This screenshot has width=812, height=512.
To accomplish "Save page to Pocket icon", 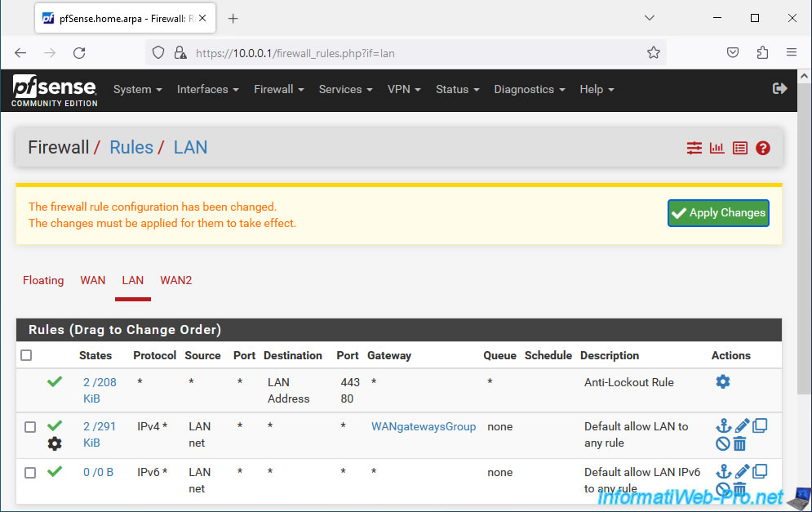I will (x=733, y=53).
